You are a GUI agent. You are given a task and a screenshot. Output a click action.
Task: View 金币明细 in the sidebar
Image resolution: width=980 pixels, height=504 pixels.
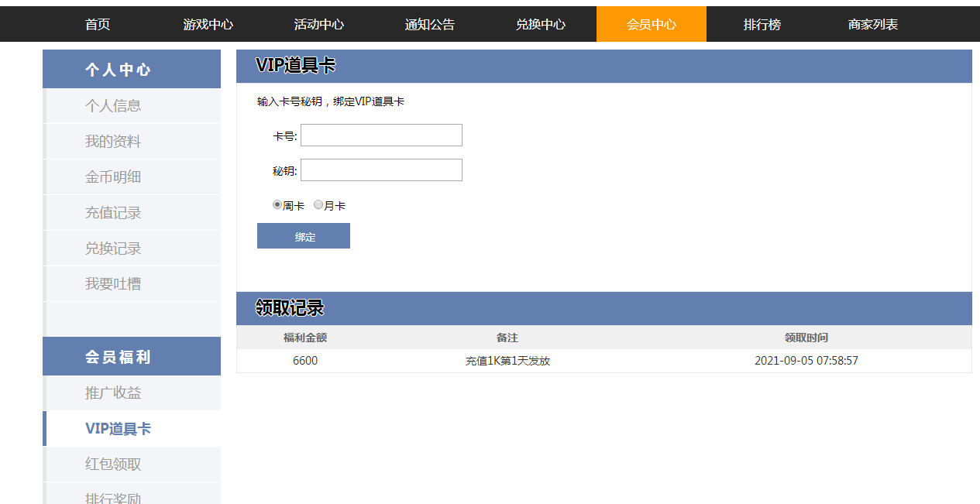click(x=113, y=177)
